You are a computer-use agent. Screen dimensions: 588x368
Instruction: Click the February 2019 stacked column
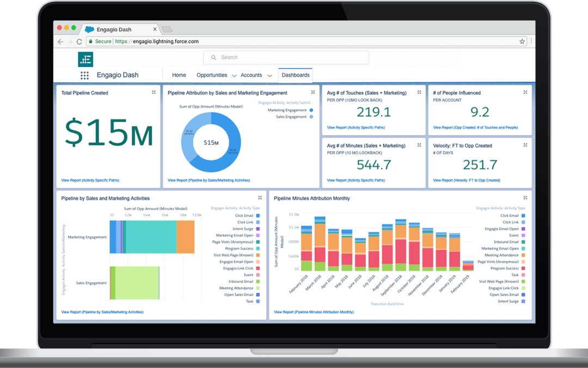(x=468, y=266)
